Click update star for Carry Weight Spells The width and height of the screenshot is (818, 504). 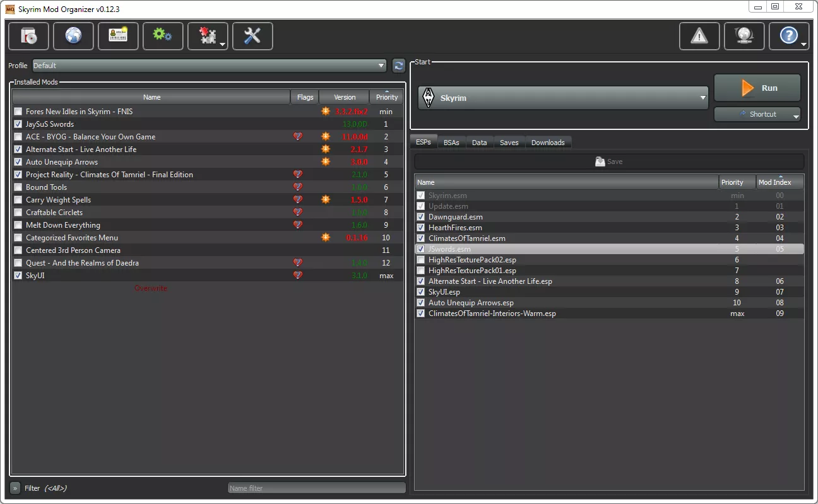(x=326, y=199)
